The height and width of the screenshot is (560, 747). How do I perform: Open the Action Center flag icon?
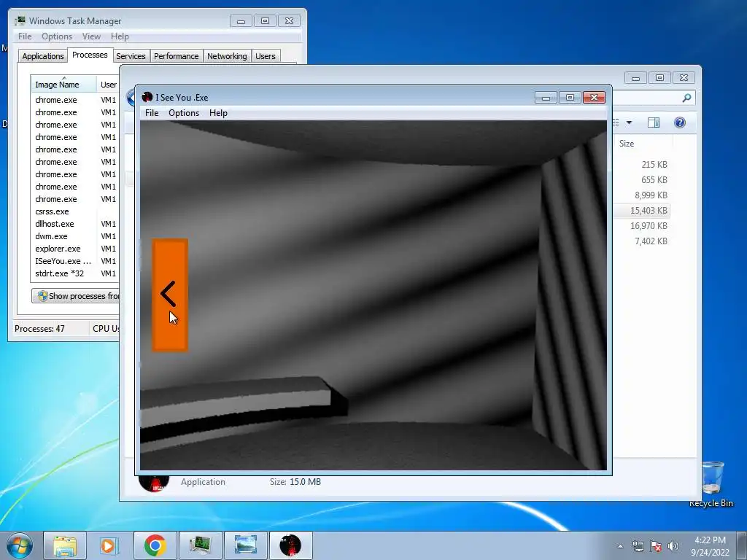tap(656, 546)
